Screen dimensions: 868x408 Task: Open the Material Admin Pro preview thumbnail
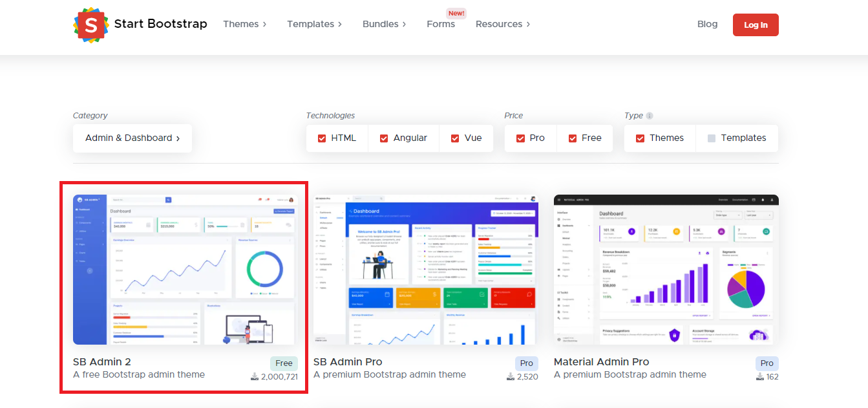coord(666,270)
